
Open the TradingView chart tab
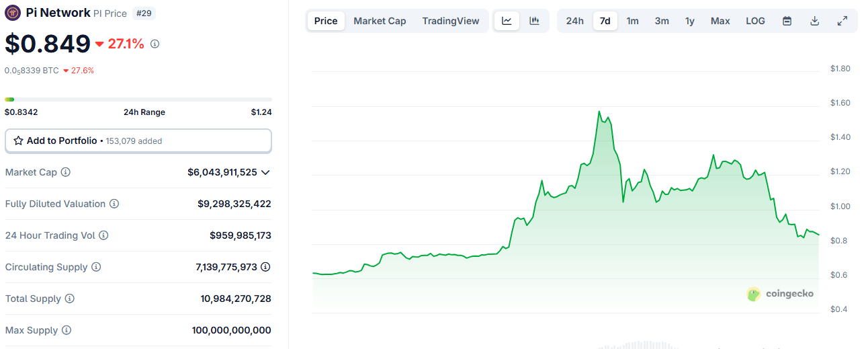point(450,21)
